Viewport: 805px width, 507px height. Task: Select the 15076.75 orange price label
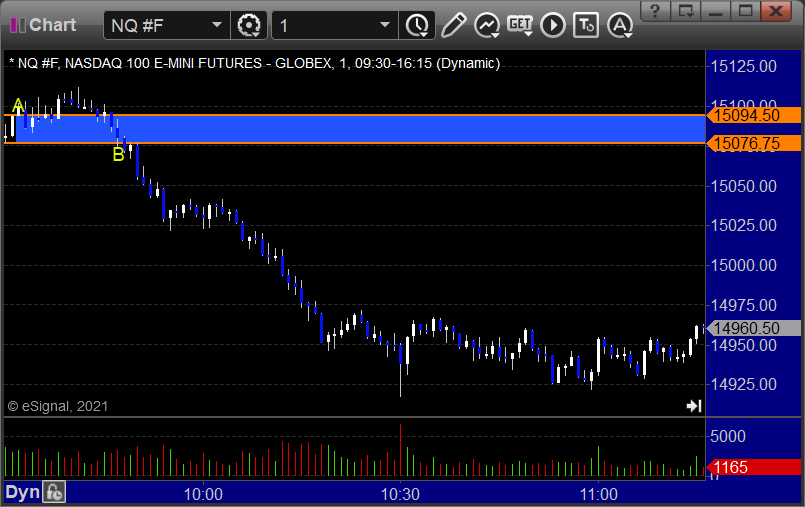coord(754,143)
